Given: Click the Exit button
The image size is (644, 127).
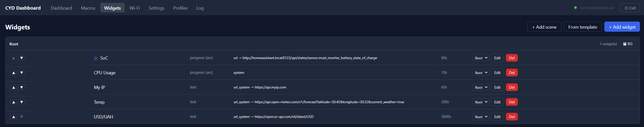Looking at the screenshot, I should click(x=630, y=8).
